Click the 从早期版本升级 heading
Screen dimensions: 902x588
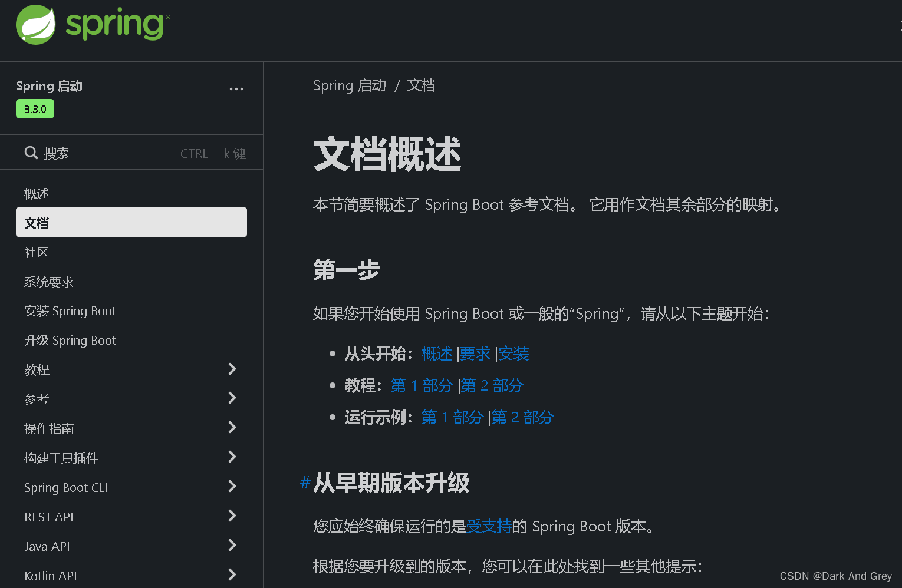click(391, 483)
